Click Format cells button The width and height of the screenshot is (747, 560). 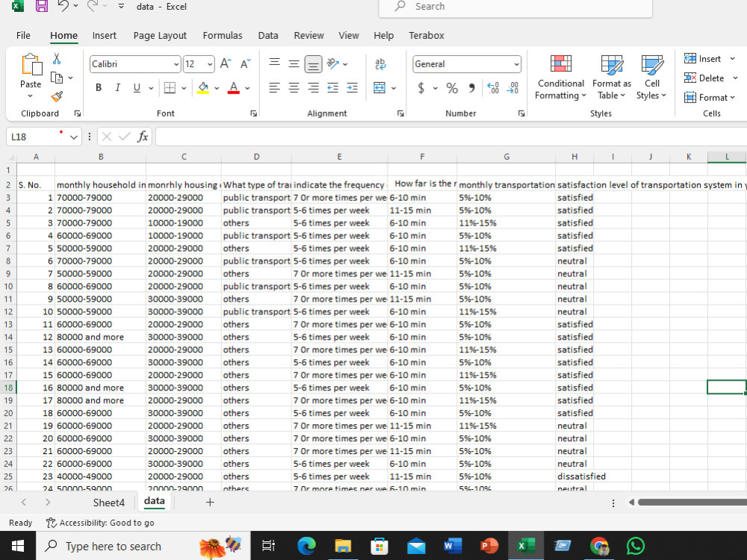pos(710,98)
